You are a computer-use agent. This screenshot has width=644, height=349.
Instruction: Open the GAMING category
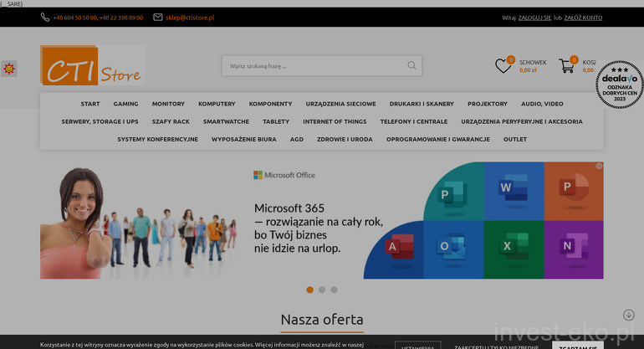pyautogui.click(x=125, y=104)
